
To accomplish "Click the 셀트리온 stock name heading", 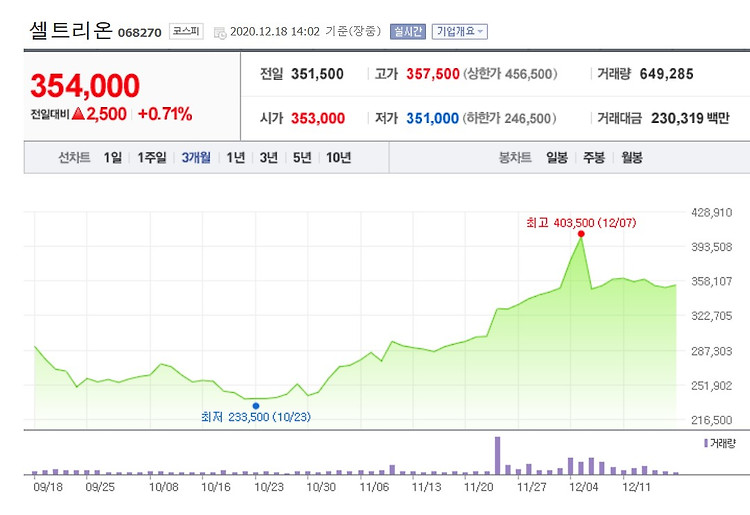I will pyautogui.click(x=71, y=30).
